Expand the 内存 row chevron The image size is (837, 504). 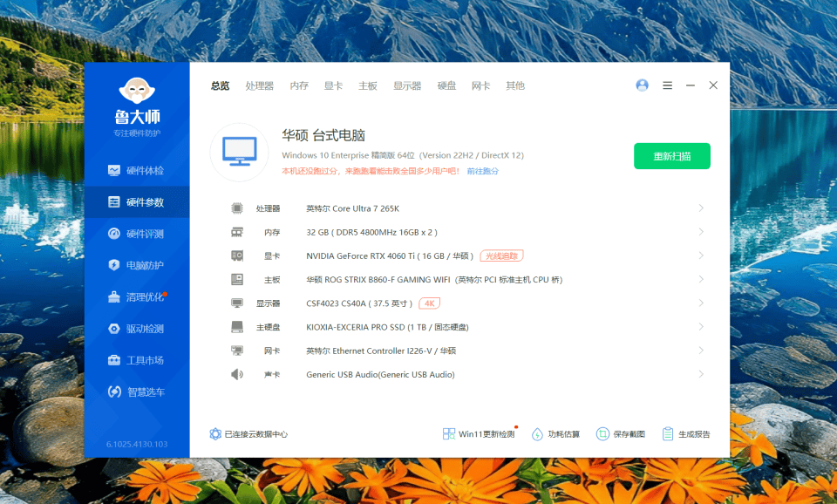(x=701, y=232)
